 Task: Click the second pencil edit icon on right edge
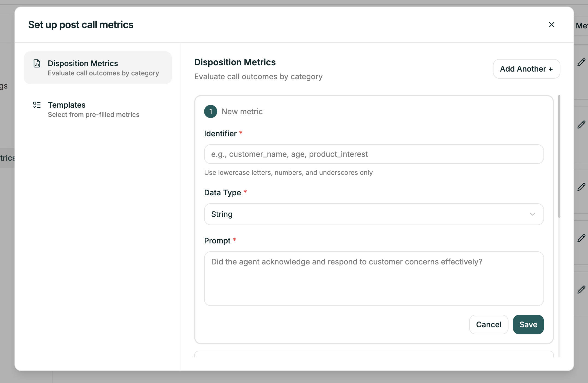(582, 125)
